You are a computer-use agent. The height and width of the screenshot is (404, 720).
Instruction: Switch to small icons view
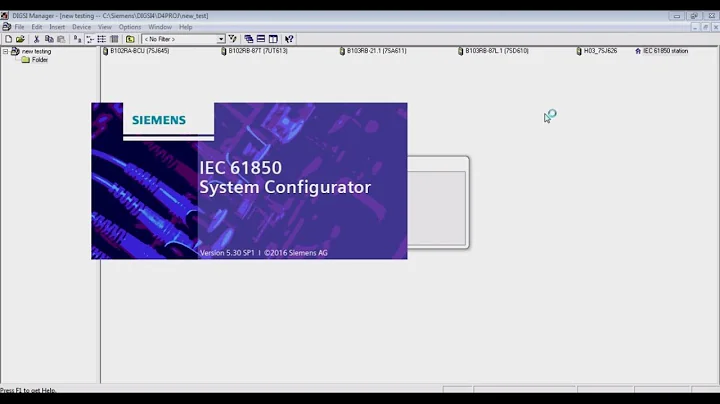90,39
